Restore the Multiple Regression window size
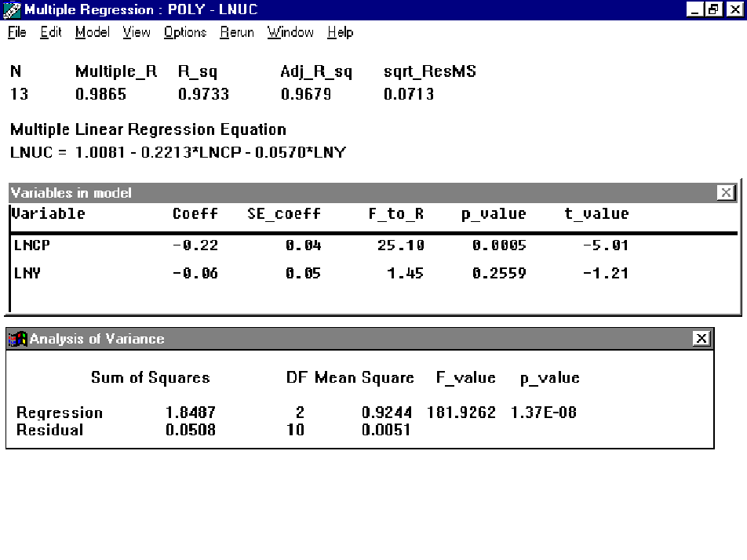 (x=713, y=9)
